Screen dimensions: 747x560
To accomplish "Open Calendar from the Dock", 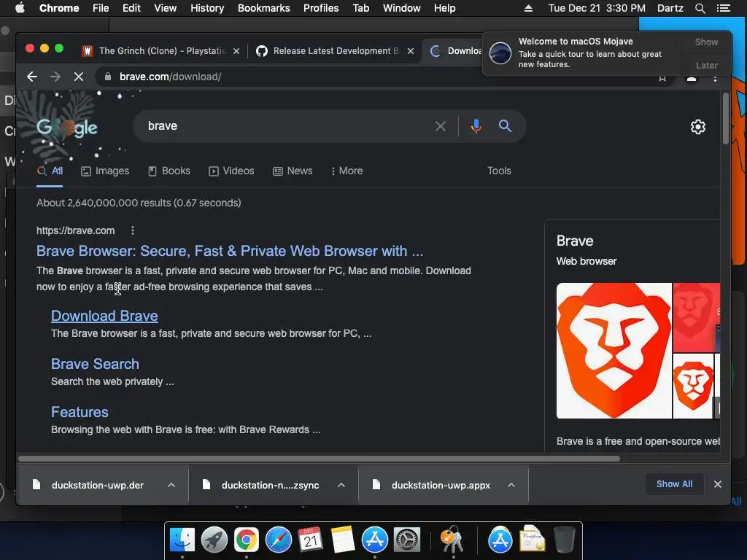I will pyautogui.click(x=310, y=540).
